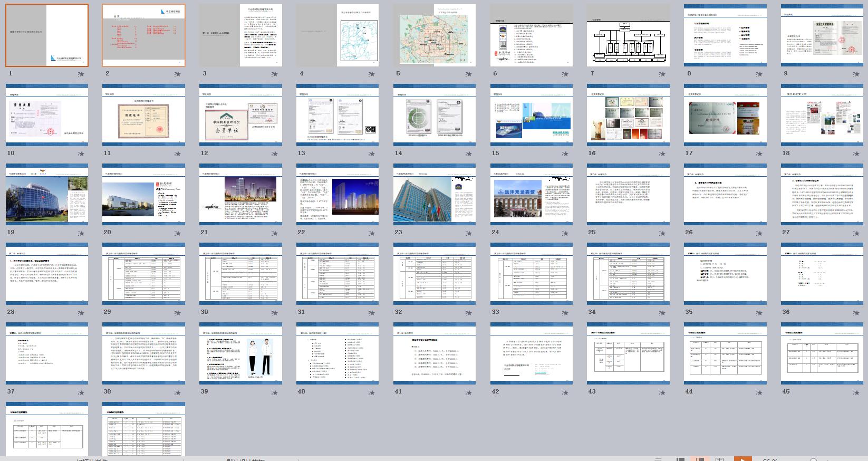
Task: Select slide 20 with the white building rendering
Action: click(x=144, y=195)
